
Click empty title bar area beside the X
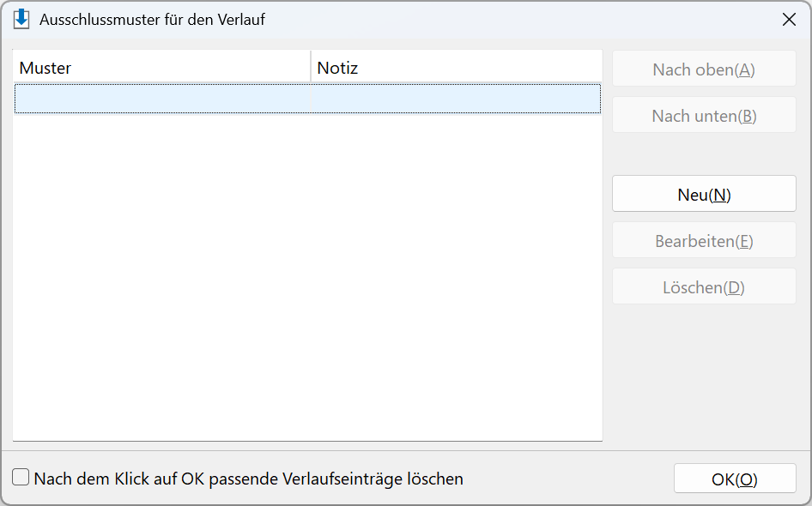518,20
